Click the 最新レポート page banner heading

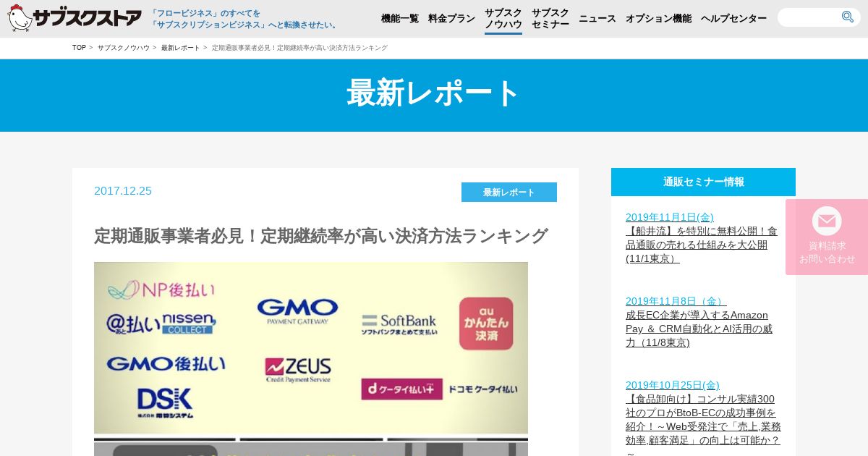tap(434, 93)
